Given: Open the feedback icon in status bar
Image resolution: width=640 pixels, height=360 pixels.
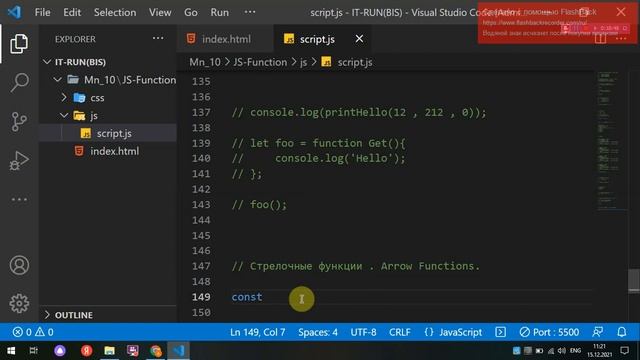Looking at the screenshot, I should click(598, 332).
